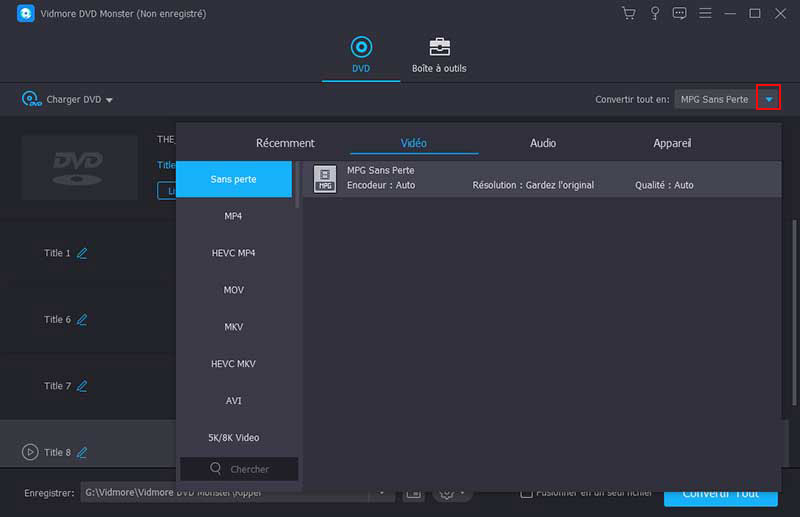Select MKV in the format list
Viewport: 800px width, 517px height.
[x=233, y=327]
